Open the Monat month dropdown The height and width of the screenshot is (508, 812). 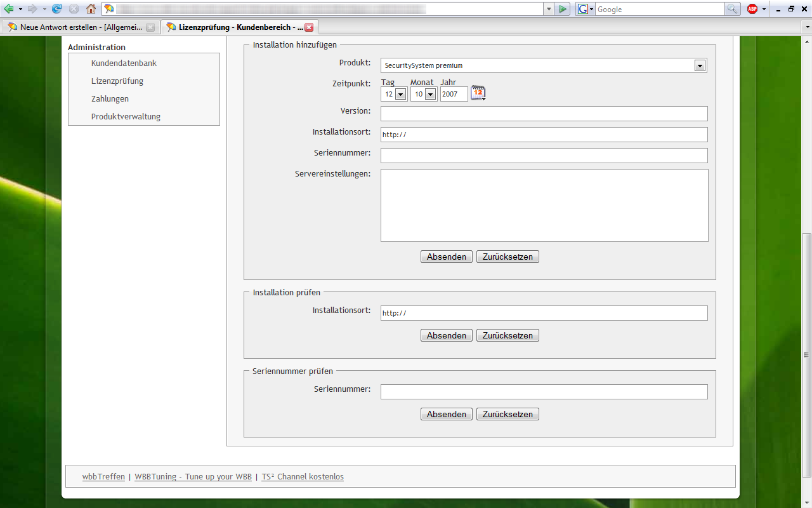pos(430,95)
